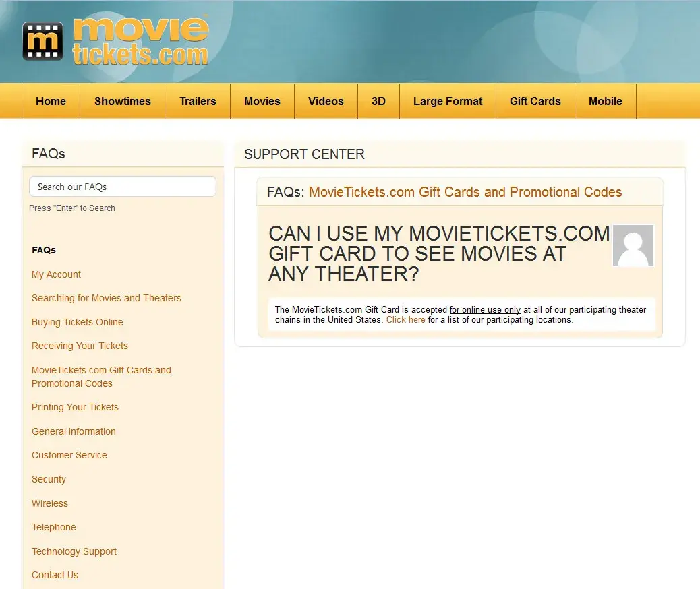This screenshot has width=700, height=589.
Task: Open Receiving Your Tickets FAQ link
Action: click(x=80, y=346)
